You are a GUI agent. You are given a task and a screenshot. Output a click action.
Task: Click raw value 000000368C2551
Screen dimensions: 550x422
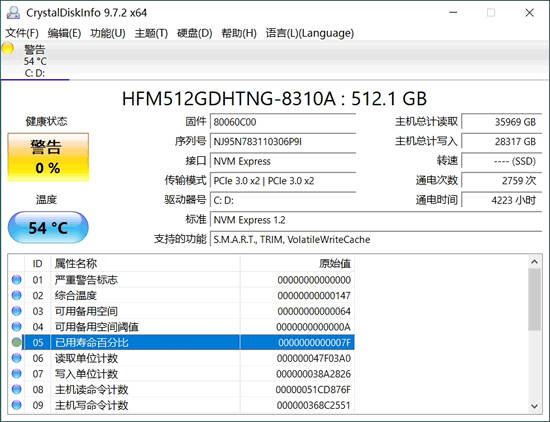click(x=314, y=406)
